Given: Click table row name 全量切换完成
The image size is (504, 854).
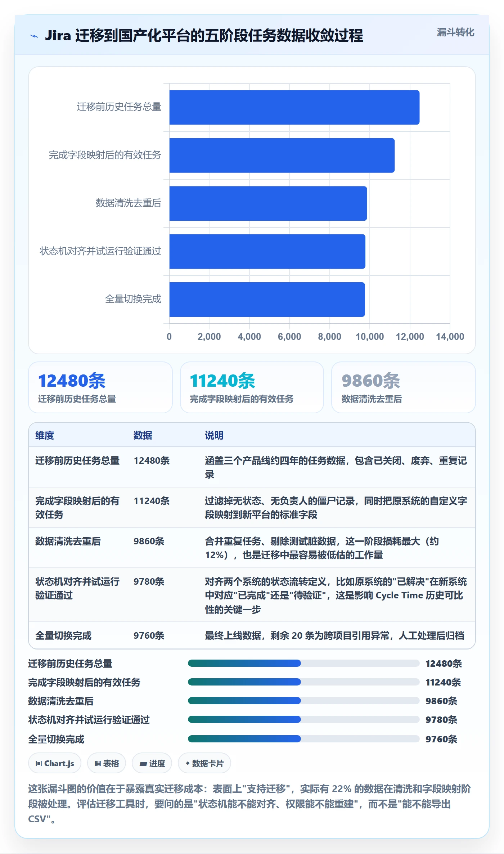Looking at the screenshot, I should click(63, 635).
